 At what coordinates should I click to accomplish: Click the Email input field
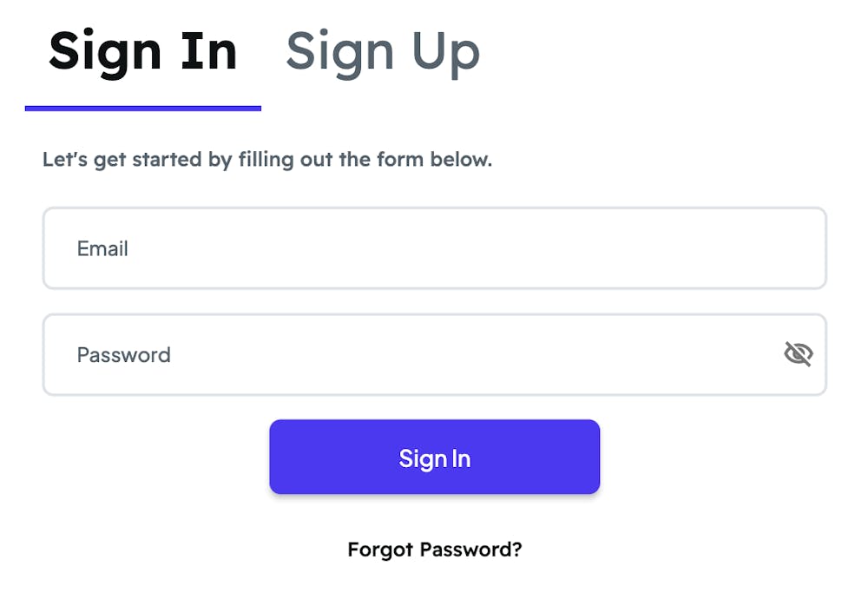(434, 248)
